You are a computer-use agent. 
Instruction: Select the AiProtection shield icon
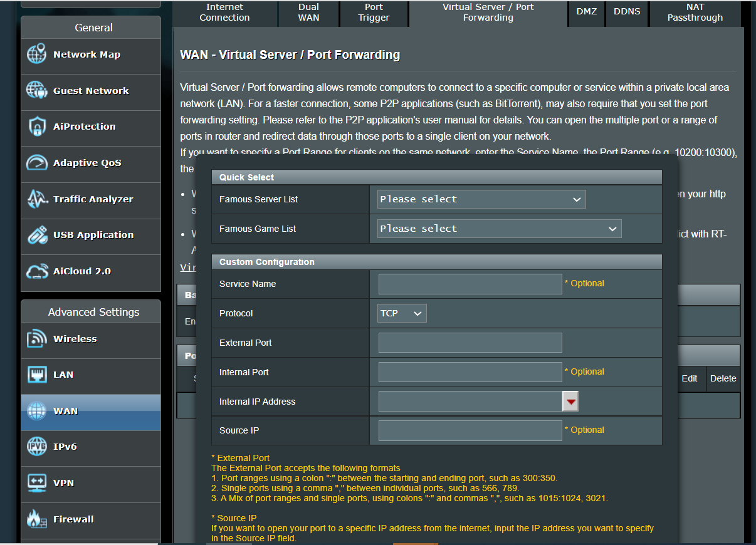pyautogui.click(x=37, y=127)
